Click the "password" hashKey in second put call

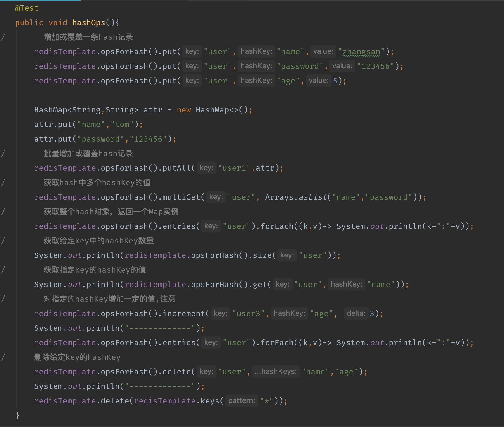coord(300,66)
